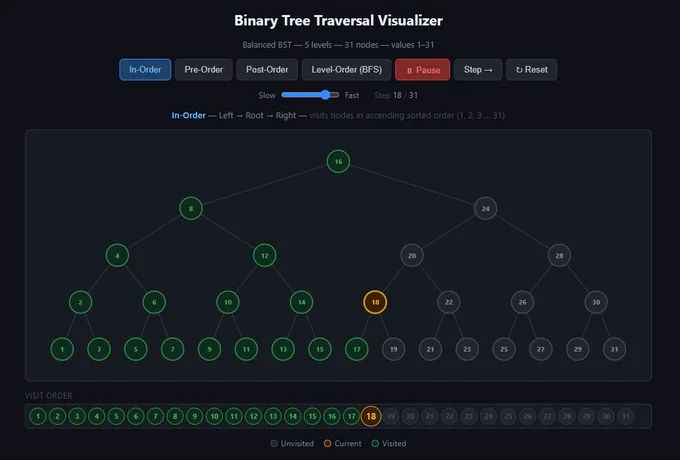Click visit order chip 1
The width and height of the screenshot is (680, 460).
38,416
